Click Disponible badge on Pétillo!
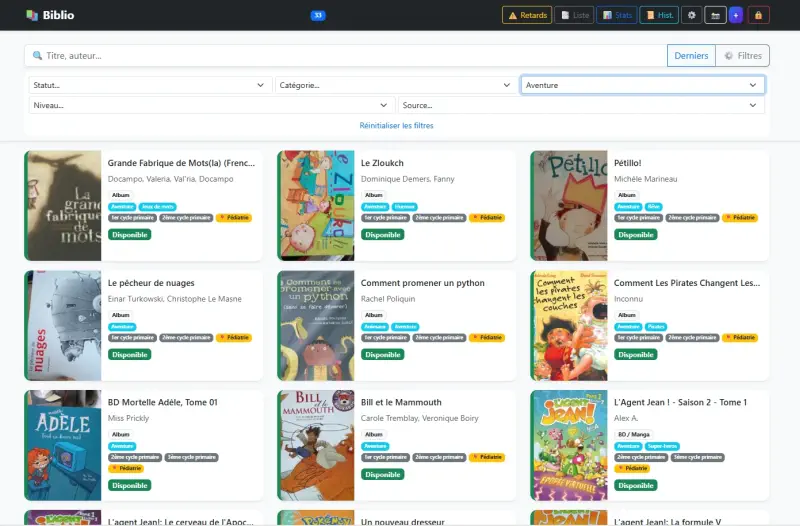The width and height of the screenshot is (800, 526). tap(636, 235)
